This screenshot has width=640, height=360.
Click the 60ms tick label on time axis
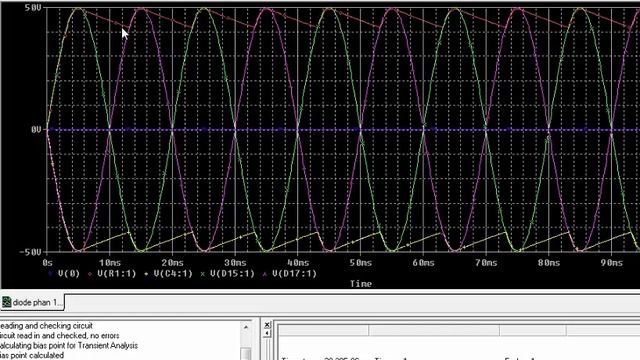pos(424,262)
